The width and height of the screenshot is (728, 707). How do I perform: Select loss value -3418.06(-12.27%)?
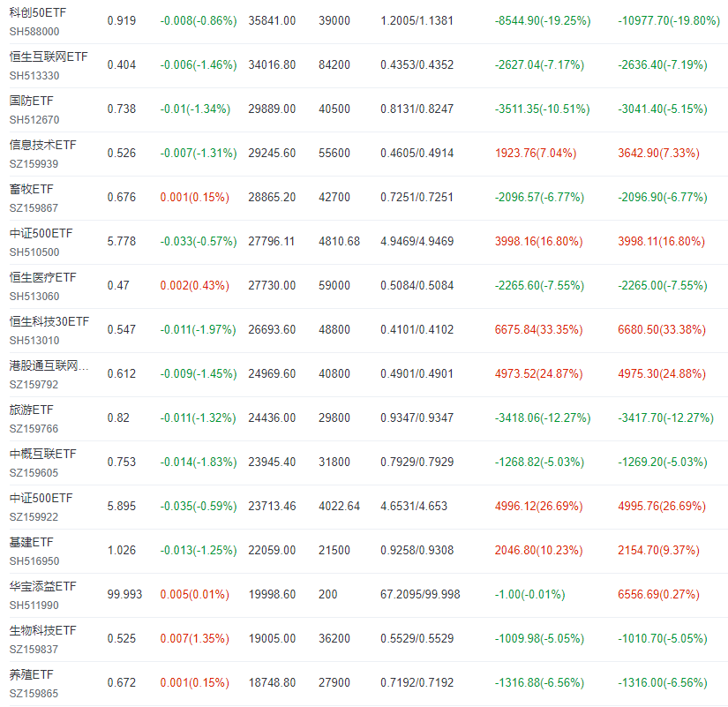[x=543, y=418]
